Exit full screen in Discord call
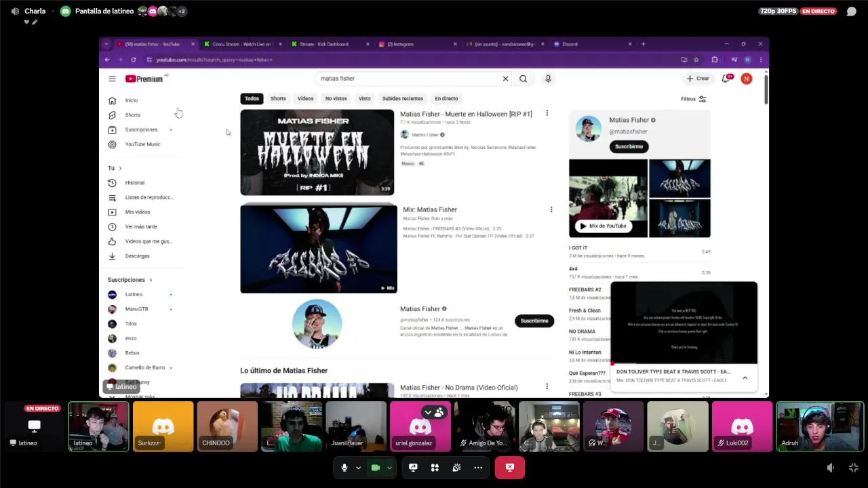 [x=853, y=468]
